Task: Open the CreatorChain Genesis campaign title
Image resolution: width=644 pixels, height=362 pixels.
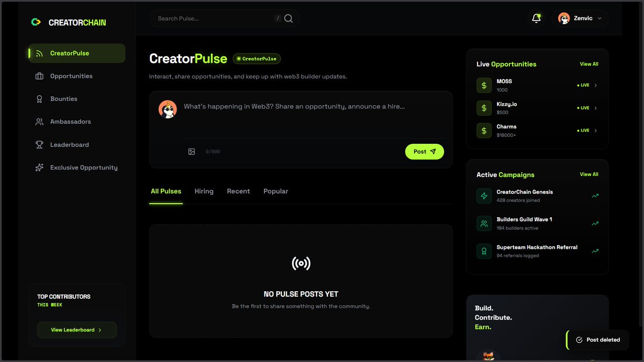Action: (x=525, y=192)
